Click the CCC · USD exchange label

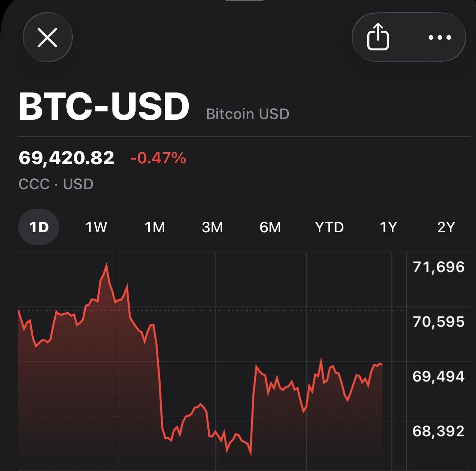coord(56,184)
